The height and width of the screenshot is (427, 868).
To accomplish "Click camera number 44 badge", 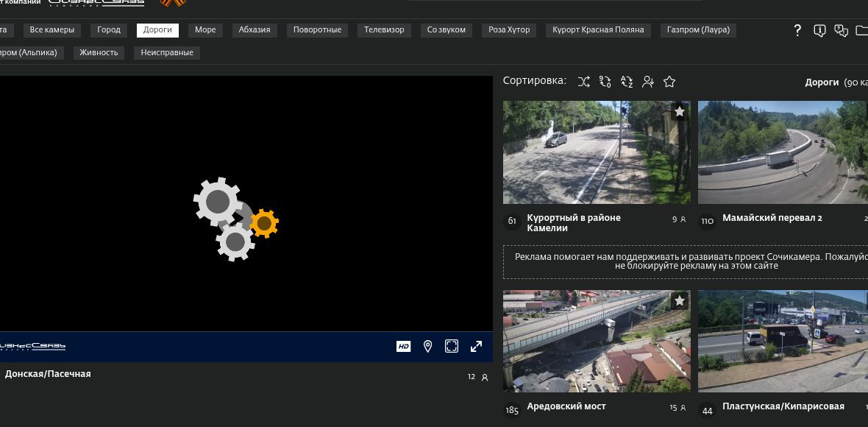I will (x=707, y=410).
